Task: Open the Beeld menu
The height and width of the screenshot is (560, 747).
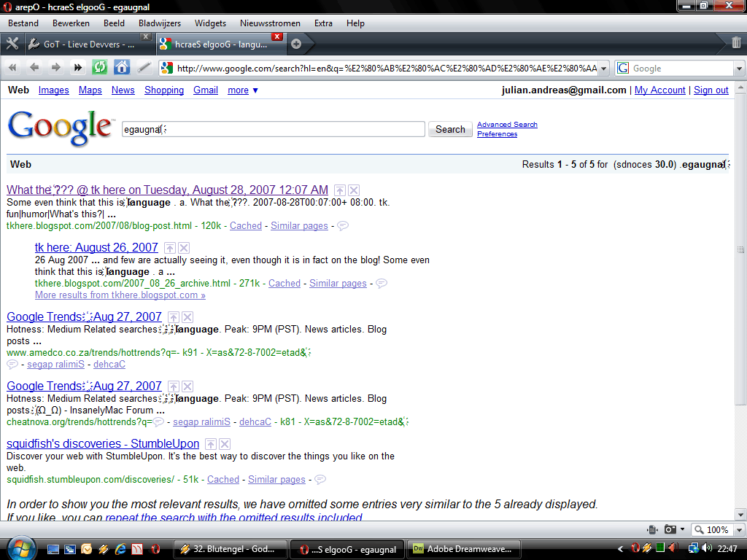Action: coord(114,23)
